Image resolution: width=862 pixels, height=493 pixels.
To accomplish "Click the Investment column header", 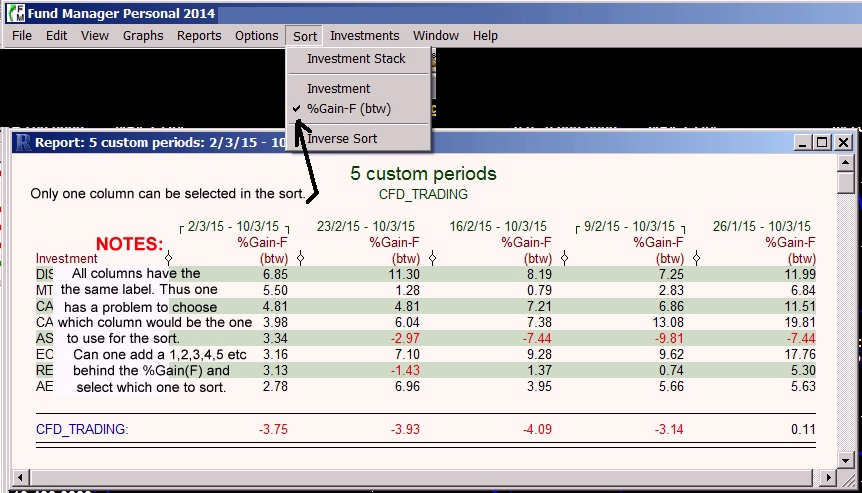I will coord(67,259).
